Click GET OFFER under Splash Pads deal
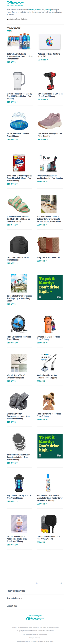The width and height of the screenshot is (80, 644). click(x=12, y=140)
